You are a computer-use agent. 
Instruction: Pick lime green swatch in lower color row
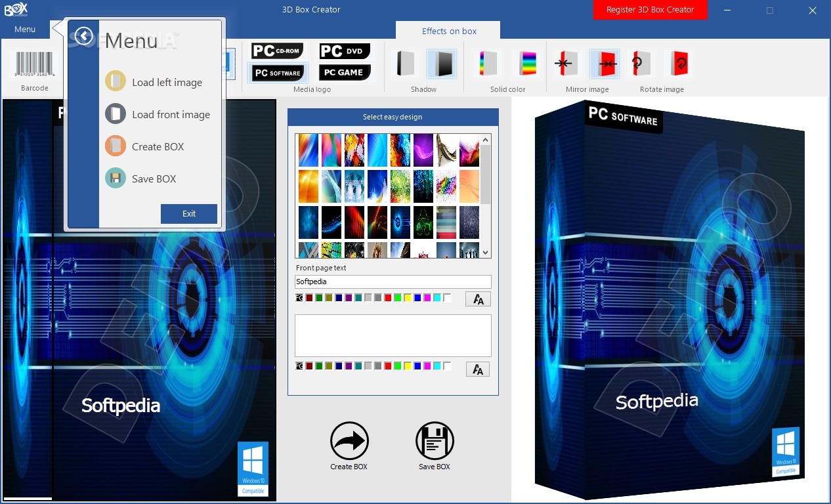398,366
